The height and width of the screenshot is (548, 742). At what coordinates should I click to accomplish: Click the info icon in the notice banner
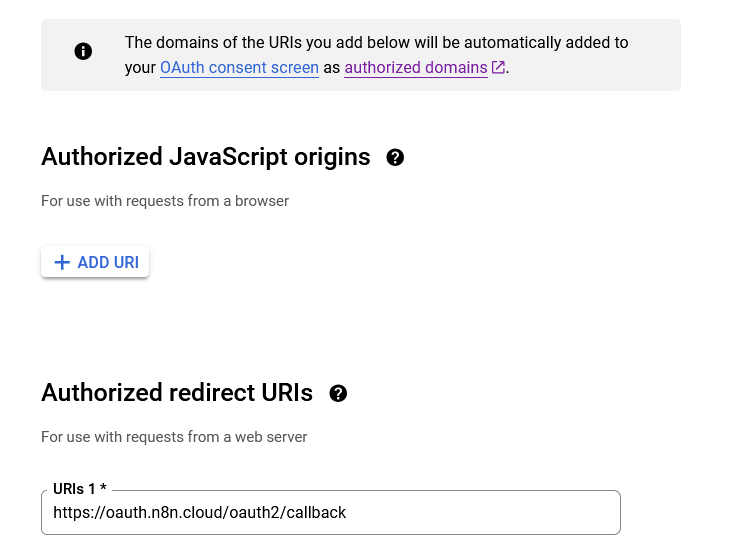pos(83,51)
